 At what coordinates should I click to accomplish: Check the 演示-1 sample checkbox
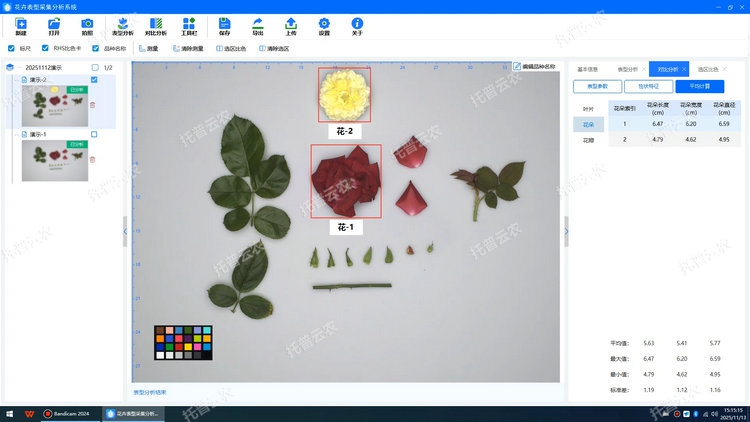pos(94,133)
